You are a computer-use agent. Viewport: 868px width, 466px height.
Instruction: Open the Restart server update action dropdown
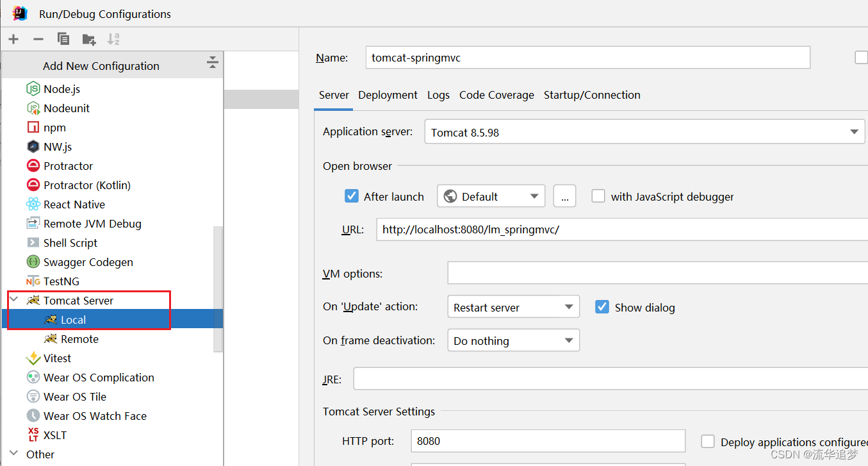(x=513, y=307)
